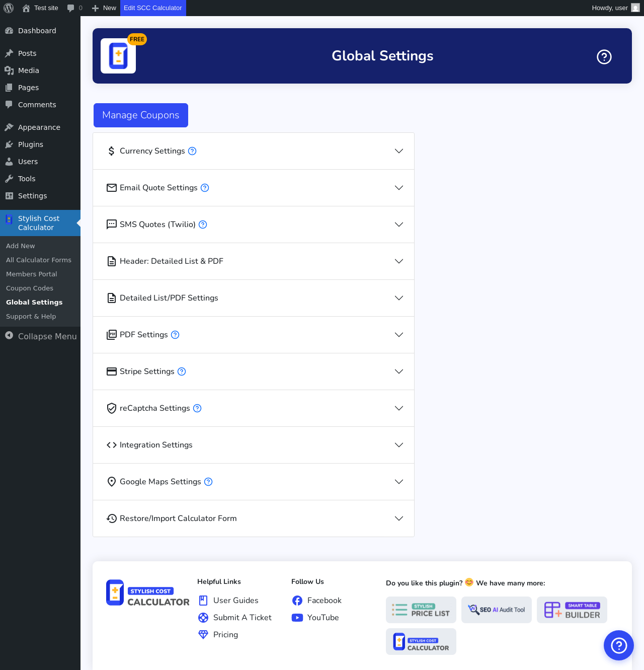Image resolution: width=644 pixels, height=670 pixels.
Task: Expand SMS Quotes (Twilio) chevron
Action: pos(399,225)
